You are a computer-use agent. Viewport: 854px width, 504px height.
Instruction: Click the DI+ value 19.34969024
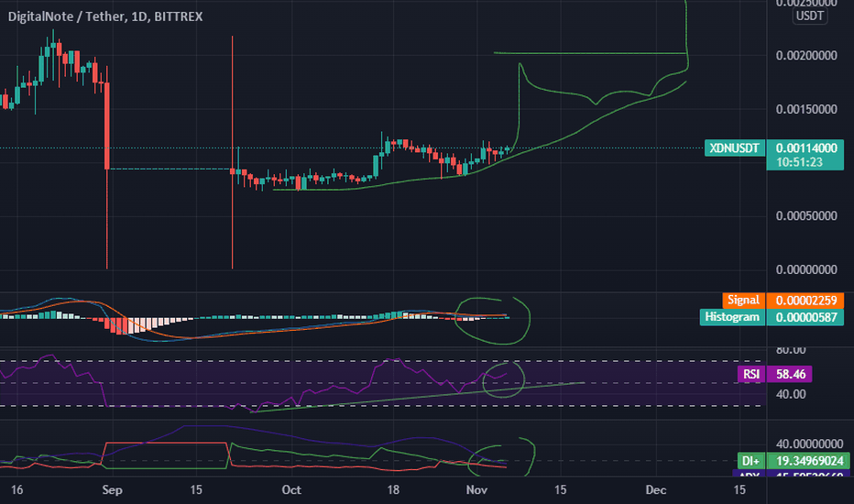point(809,461)
